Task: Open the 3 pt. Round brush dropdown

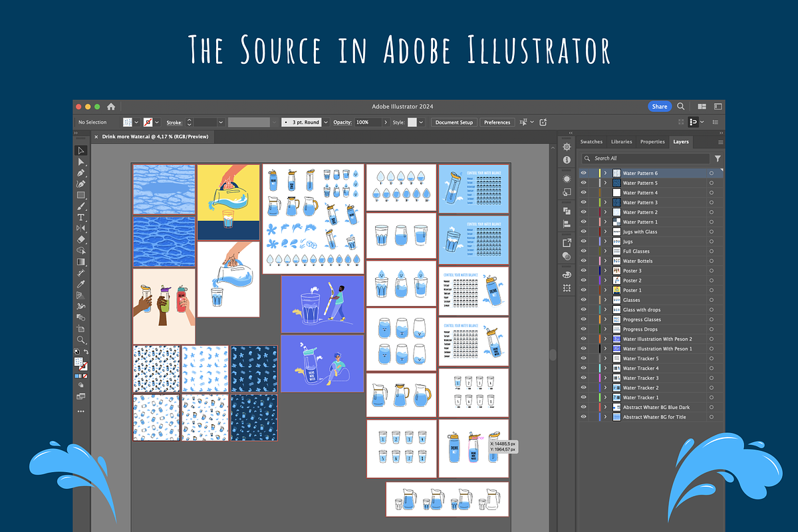Action: (325, 122)
